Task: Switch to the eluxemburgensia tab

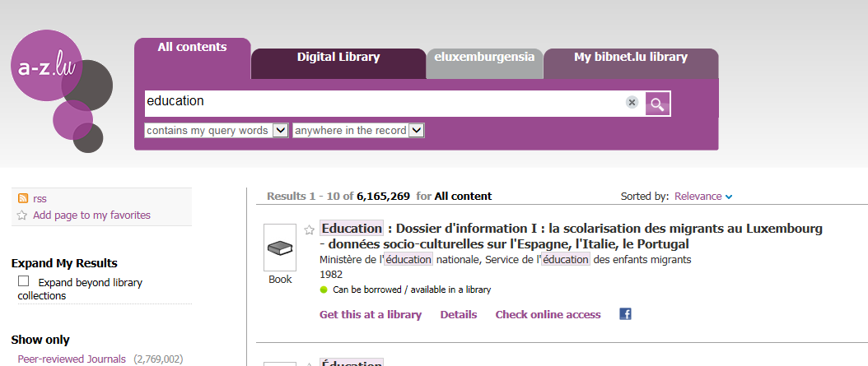Action: tap(484, 58)
